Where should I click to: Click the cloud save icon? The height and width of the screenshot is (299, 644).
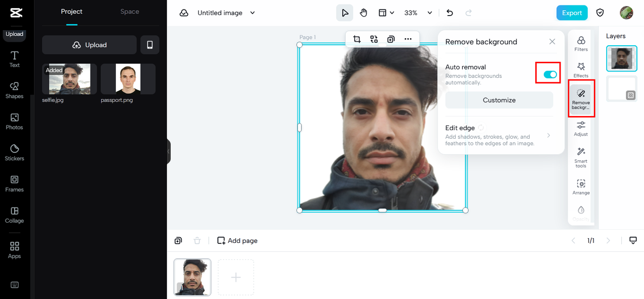pos(184,13)
